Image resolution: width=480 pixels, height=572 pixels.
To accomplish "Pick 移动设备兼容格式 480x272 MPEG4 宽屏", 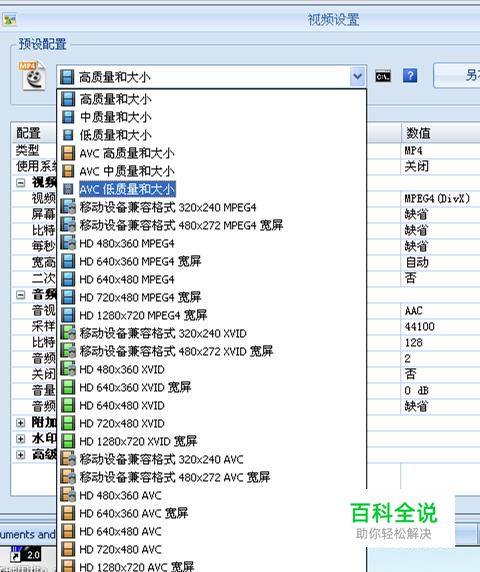I will [212, 225].
